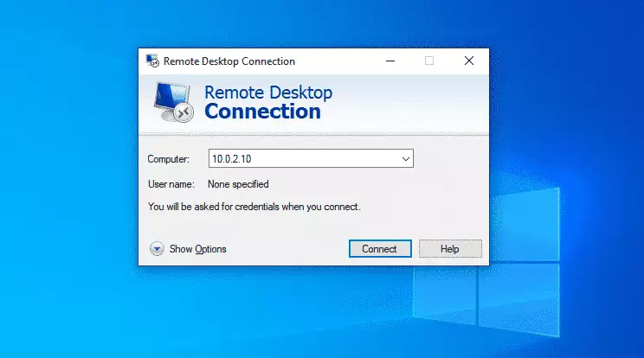The image size is (644, 358).
Task: Click the credentials prompt message text
Action: pos(254,207)
